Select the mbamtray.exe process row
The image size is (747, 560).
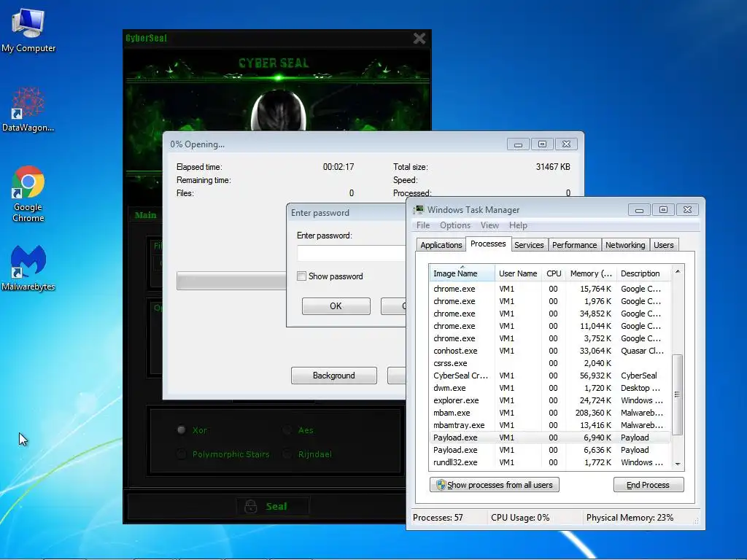point(549,425)
